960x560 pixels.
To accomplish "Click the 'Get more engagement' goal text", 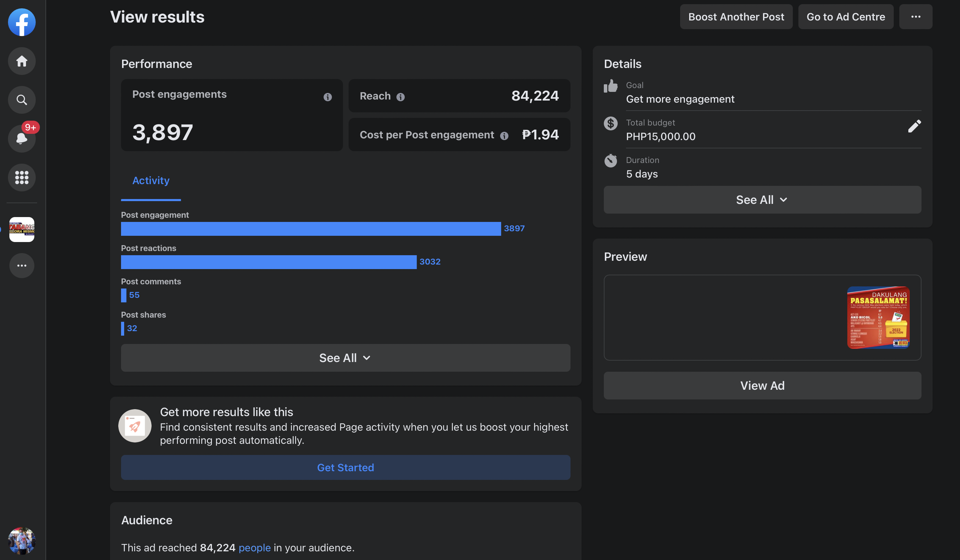I will coord(680,99).
